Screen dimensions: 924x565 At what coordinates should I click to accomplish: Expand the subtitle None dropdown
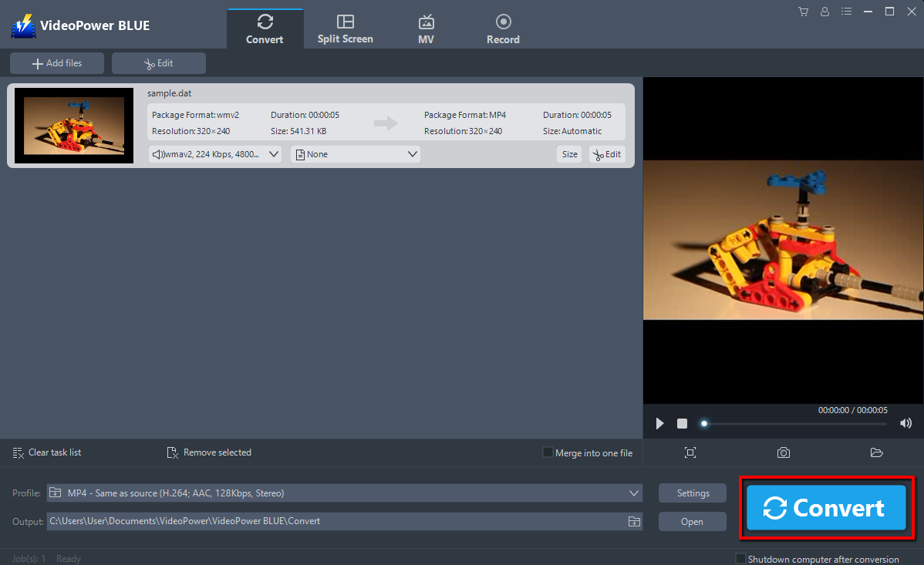(x=355, y=153)
